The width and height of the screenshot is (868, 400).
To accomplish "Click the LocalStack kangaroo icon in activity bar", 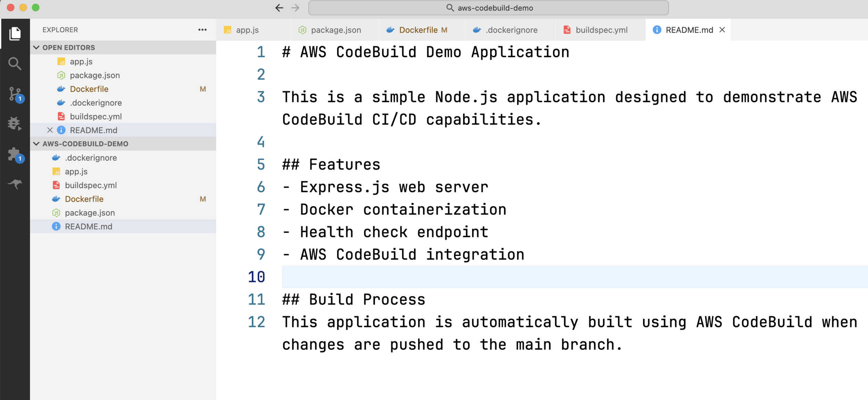I will [15, 184].
